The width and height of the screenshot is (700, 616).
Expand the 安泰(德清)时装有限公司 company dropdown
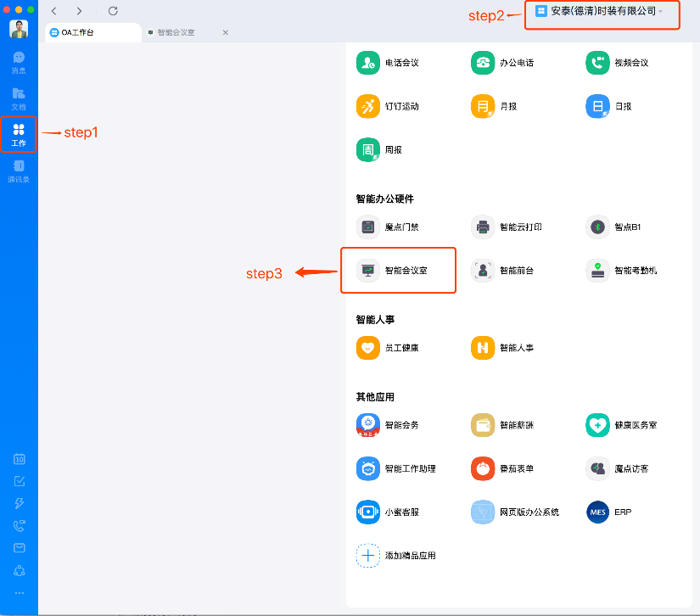coord(601,11)
